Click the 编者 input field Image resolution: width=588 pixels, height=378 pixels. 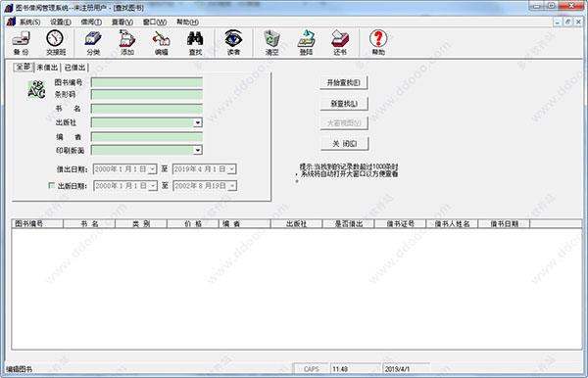[147, 137]
